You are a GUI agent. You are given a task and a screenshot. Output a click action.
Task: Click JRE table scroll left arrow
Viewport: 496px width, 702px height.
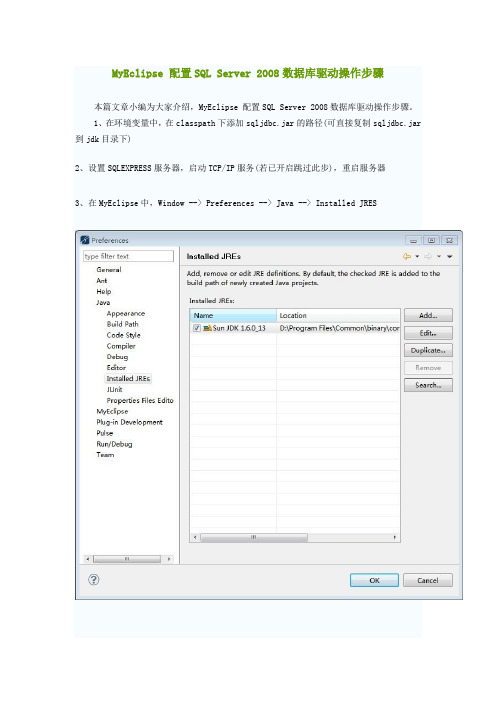(195, 537)
